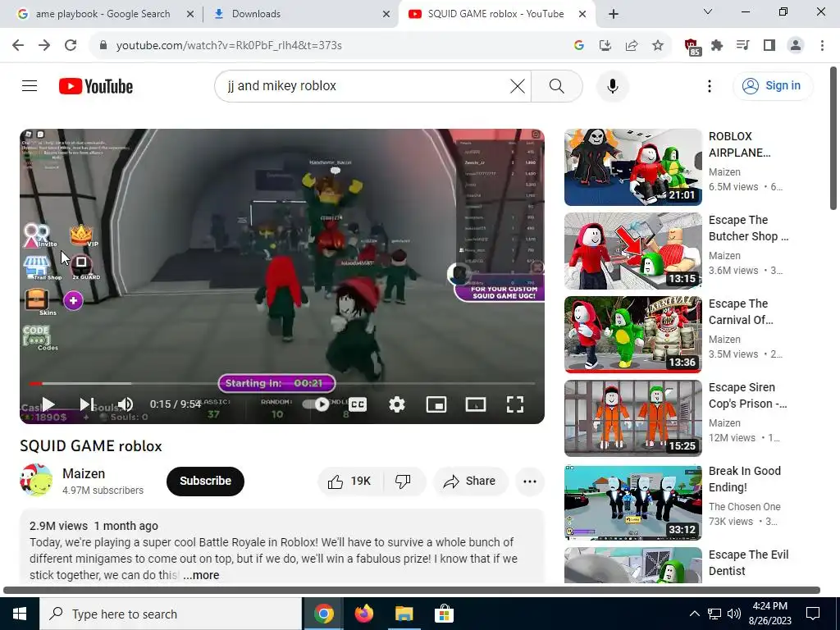Image resolution: width=840 pixels, height=630 pixels.
Task: Focus the address bar URL
Action: click(x=229, y=46)
